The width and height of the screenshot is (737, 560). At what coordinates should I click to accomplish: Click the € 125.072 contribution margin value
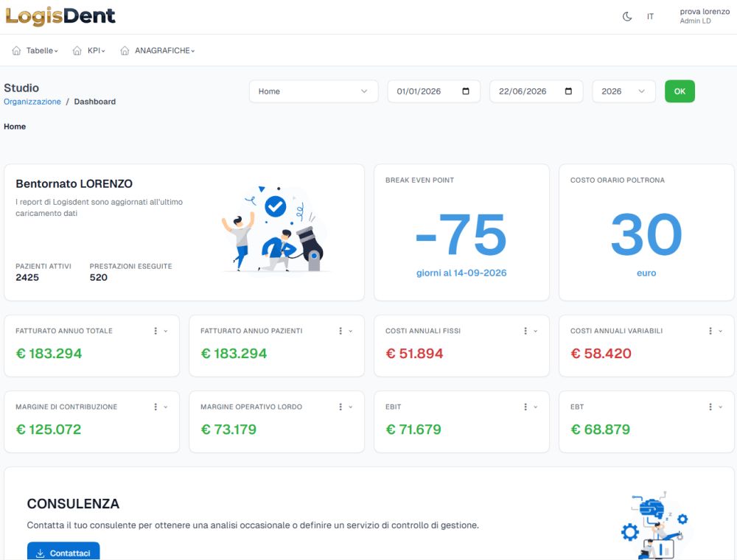(49, 430)
